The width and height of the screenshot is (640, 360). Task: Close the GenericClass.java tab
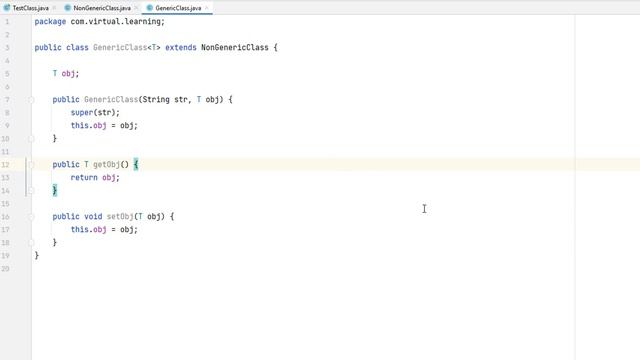[x=207, y=8]
